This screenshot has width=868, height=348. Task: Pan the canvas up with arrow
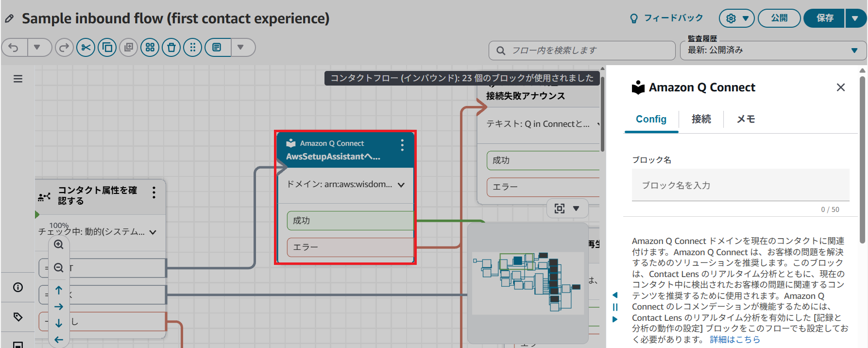(x=59, y=290)
